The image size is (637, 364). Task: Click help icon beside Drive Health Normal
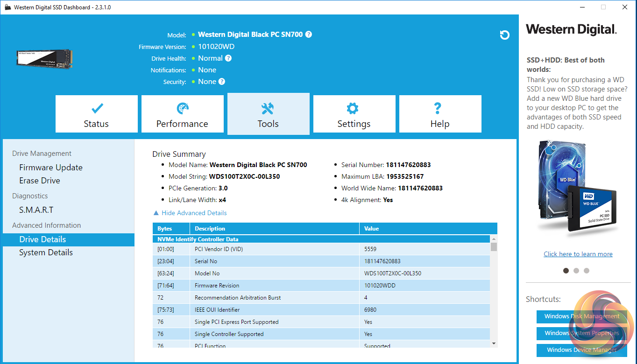(228, 58)
